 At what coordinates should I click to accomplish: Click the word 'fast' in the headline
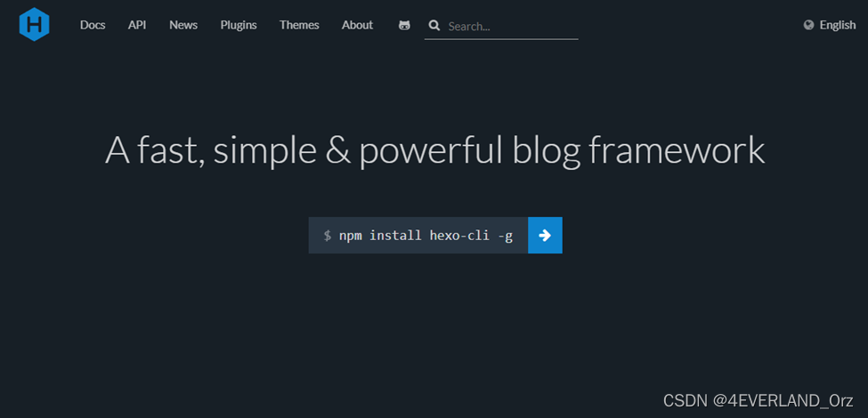pos(167,149)
